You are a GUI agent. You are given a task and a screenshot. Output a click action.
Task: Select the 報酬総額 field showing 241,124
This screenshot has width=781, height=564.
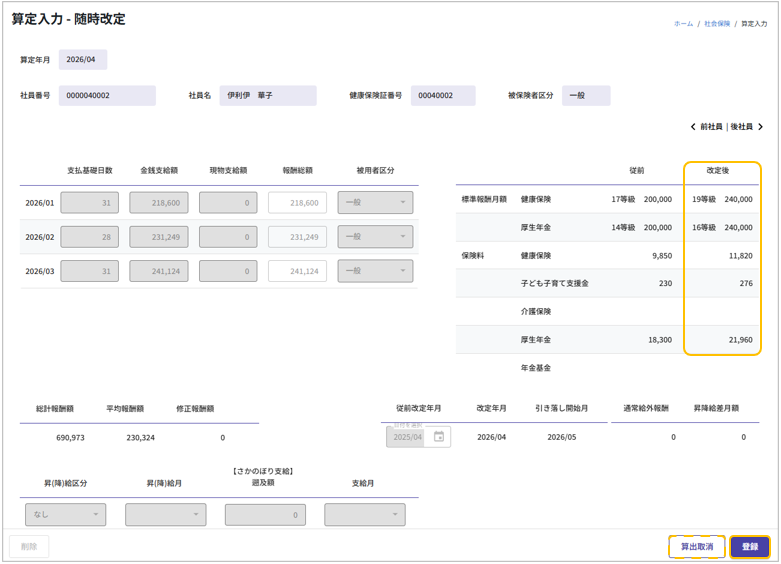[x=297, y=271]
